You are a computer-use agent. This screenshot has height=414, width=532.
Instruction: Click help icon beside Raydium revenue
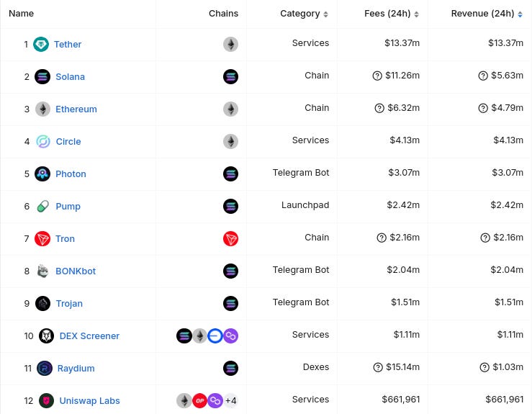[x=484, y=367]
